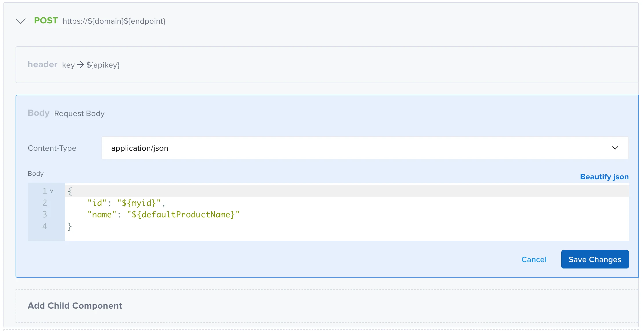
Task: Click line number 2 in gutter
Action: tap(45, 203)
